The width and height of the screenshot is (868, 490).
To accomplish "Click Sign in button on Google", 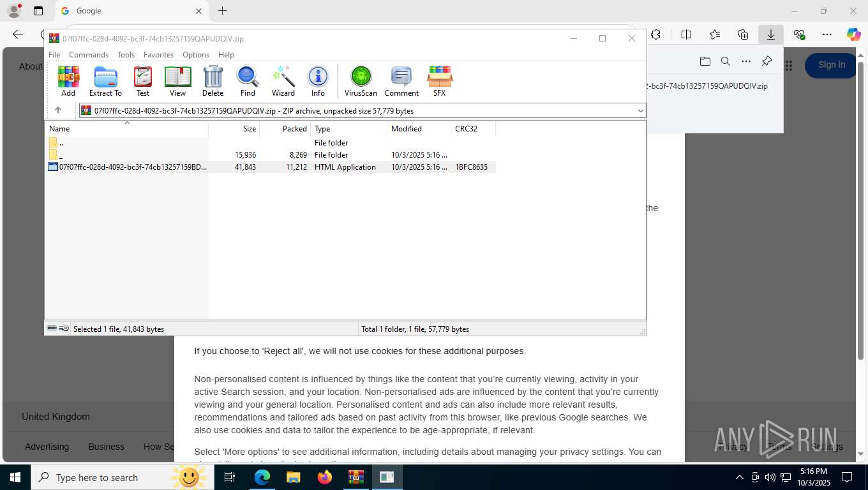I will click(x=831, y=65).
